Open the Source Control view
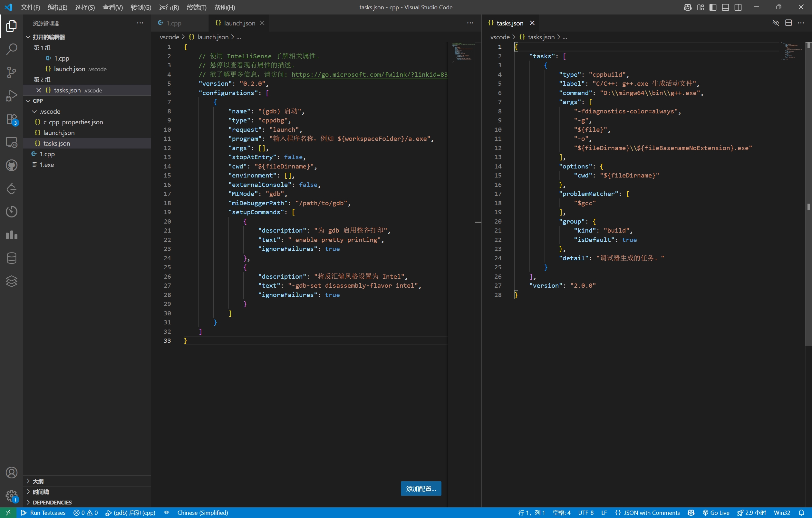 pos(12,72)
